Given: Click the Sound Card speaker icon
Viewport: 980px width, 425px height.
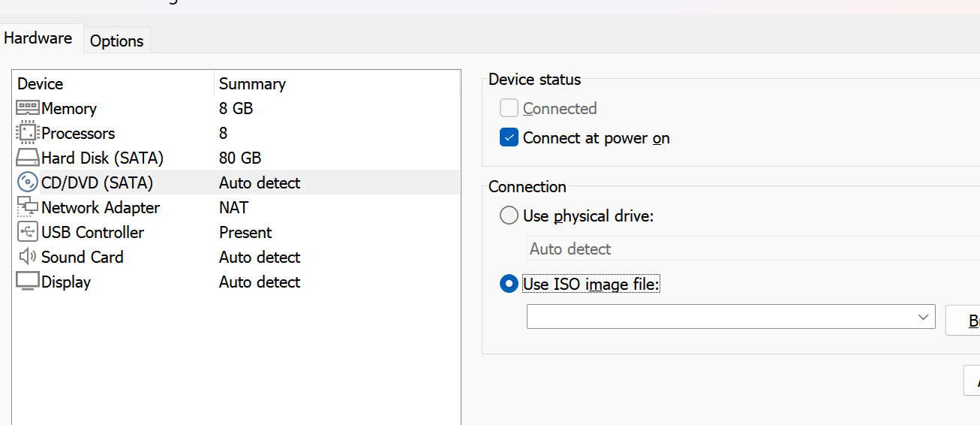Looking at the screenshot, I should point(28,257).
